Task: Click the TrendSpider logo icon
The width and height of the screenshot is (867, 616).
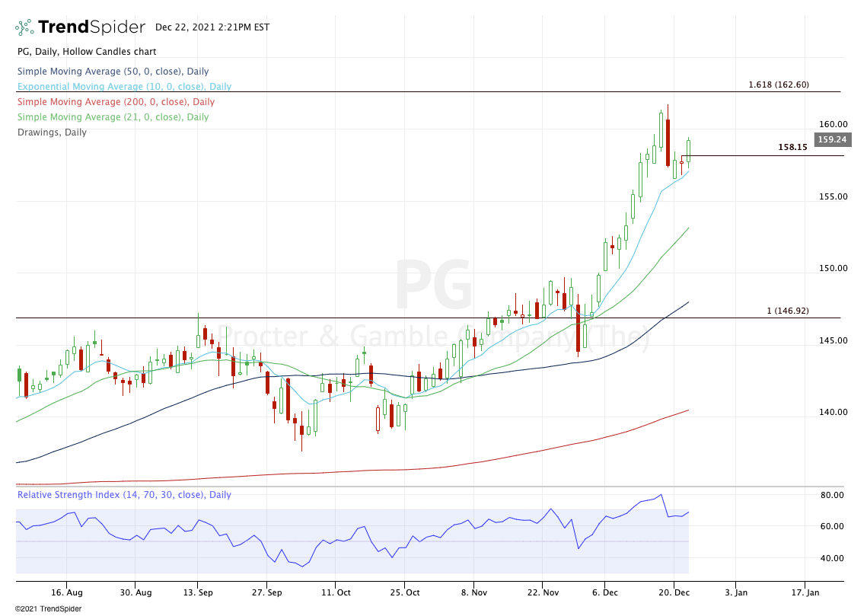Action: 24,27
